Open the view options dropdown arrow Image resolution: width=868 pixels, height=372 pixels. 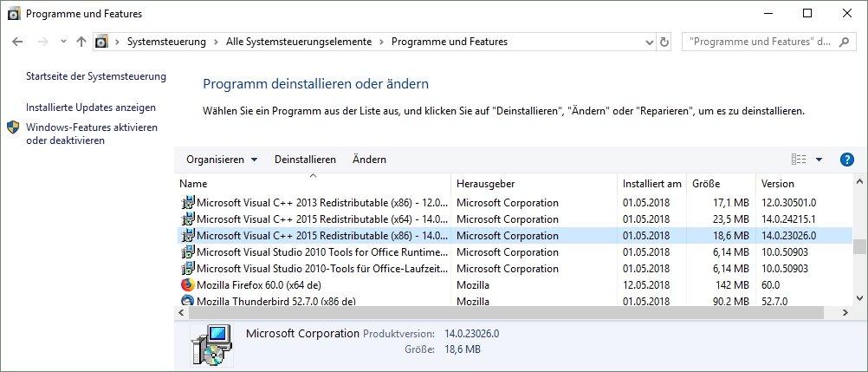click(x=819, y=160)
